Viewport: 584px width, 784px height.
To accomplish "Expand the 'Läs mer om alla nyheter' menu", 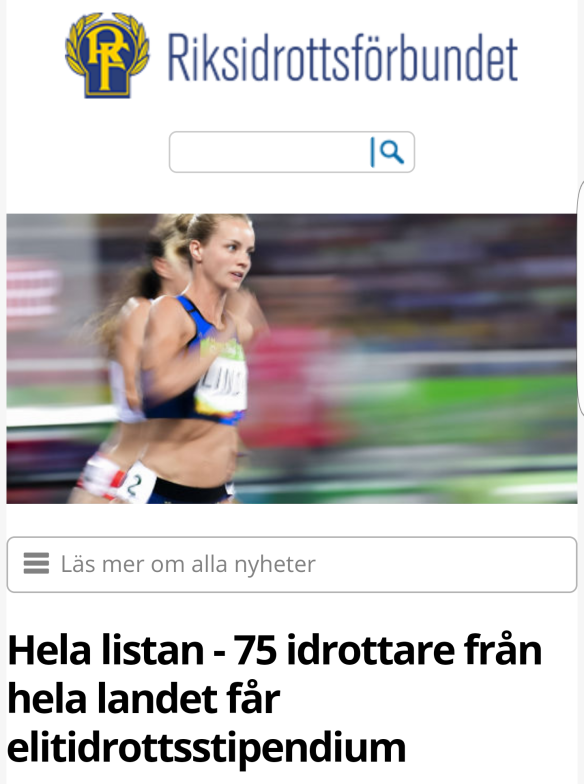I will click(x=292, y=564).
